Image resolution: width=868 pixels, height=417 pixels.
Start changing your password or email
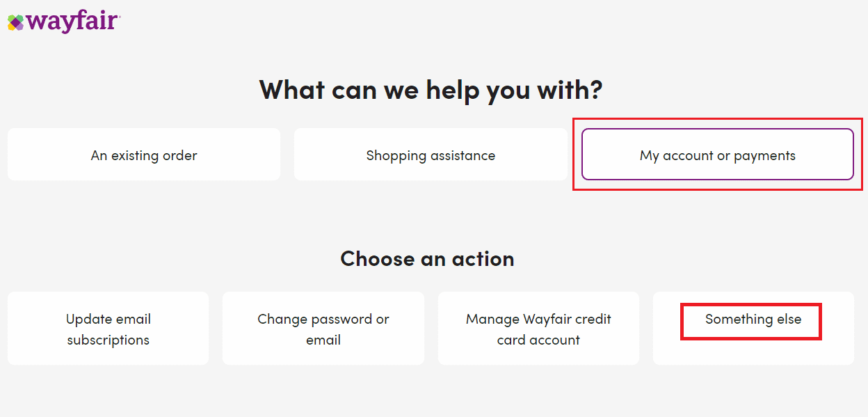[x=323, y=329]
